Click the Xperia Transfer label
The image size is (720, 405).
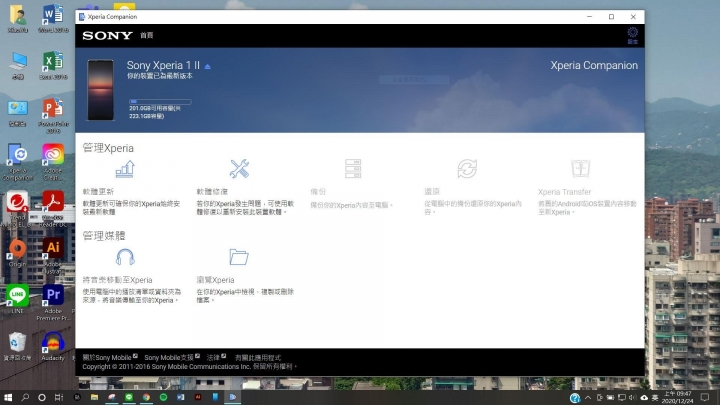[564, 192]
